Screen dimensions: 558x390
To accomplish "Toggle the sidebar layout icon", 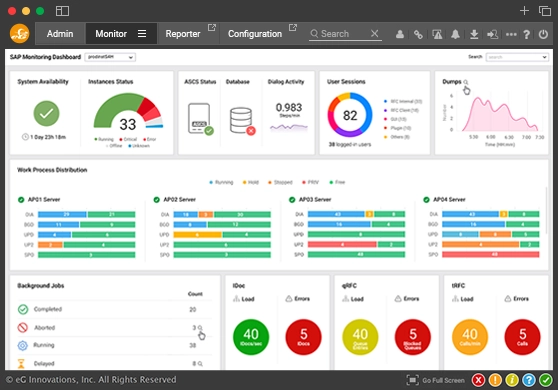I will [x=62, y=11].
